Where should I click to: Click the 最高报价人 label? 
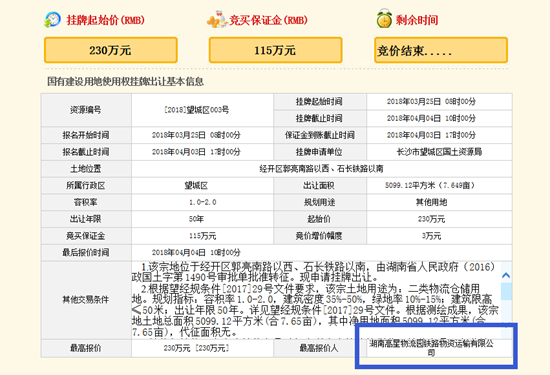319,348
